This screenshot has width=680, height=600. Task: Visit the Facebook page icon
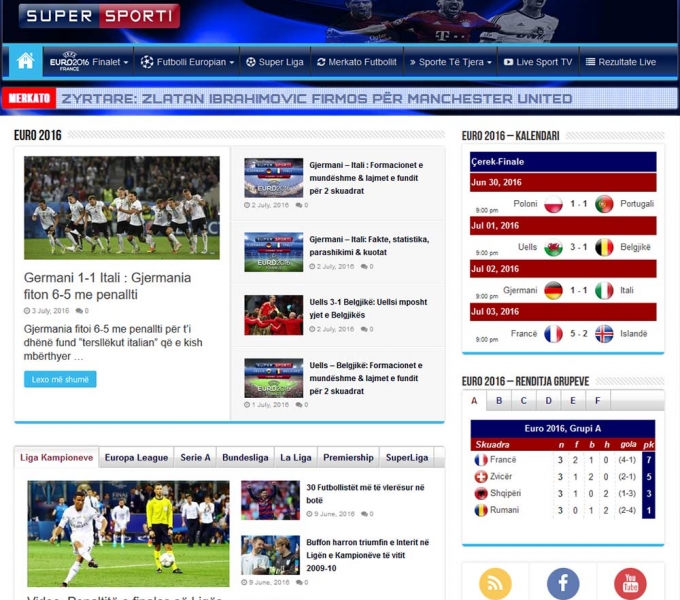click(563, 584)
